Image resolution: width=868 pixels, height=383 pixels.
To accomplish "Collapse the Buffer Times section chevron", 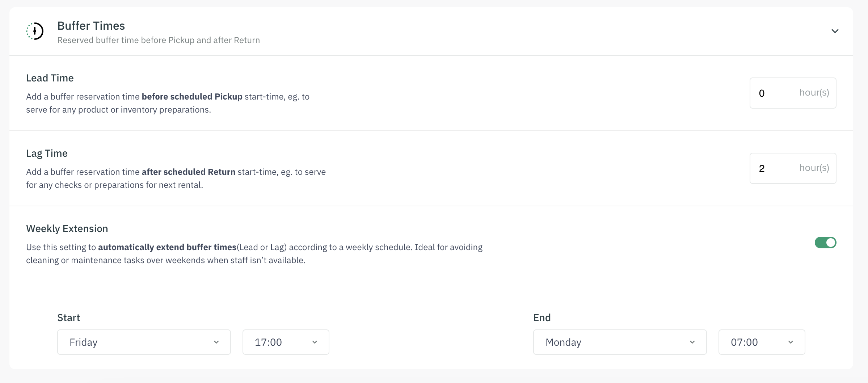I will [835, 31].
